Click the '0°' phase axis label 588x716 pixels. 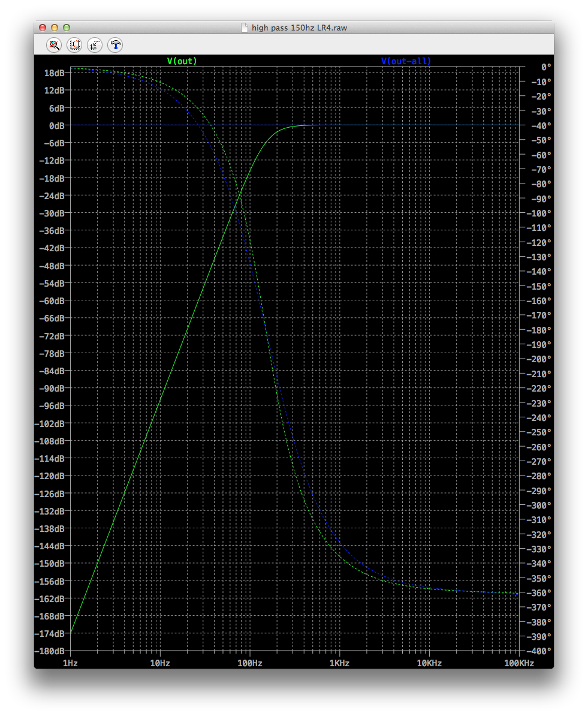(546, 67)
